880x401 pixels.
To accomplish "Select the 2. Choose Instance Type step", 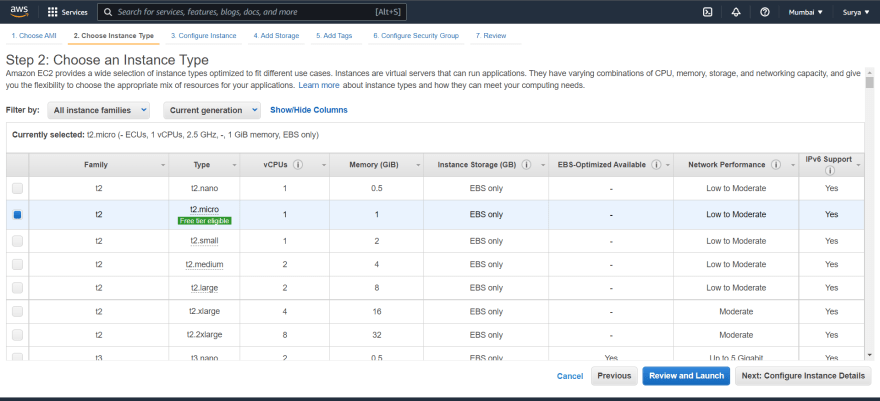I will 113,35.
